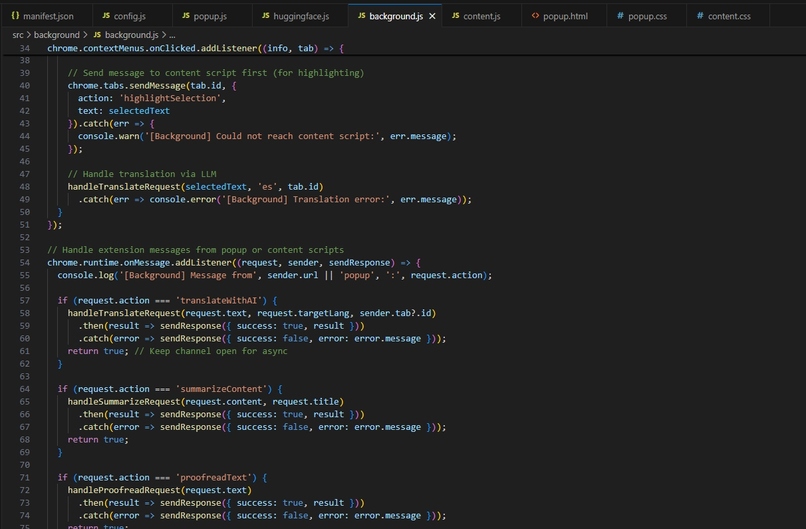Click the hash icon on popup.css tab
This screenshot has height=529, width=806.
click(x=620, y=15)
